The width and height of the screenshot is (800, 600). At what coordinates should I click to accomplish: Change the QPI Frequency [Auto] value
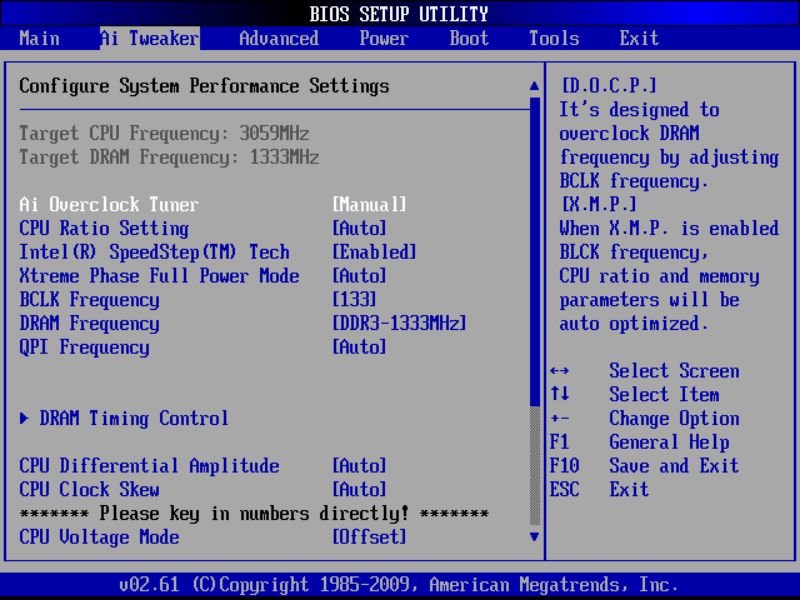359,347
